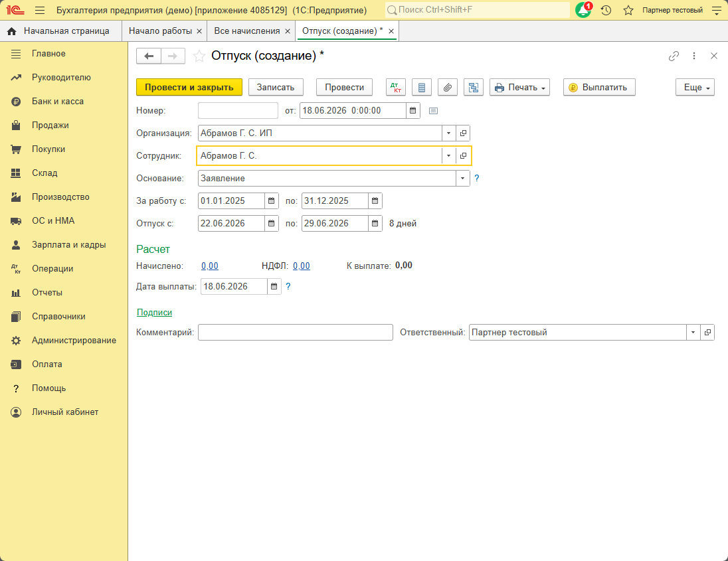
Task: Add Отпуск document to favorites star
Action: (199, 56)
